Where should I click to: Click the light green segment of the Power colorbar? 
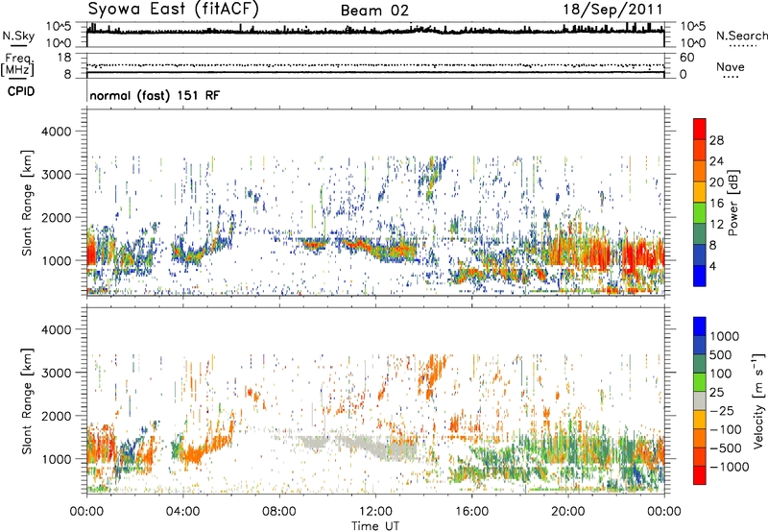[700, 212]
